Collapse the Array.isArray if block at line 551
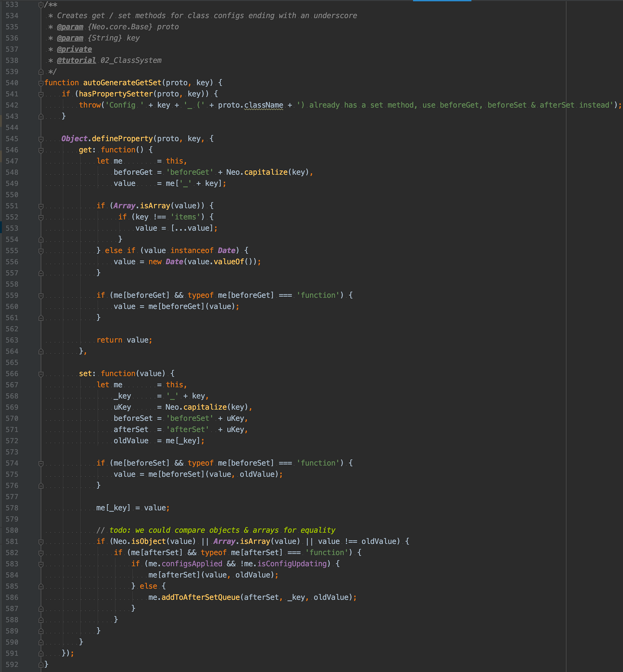This screenshot has height=672, width=623. coord(40,206)
